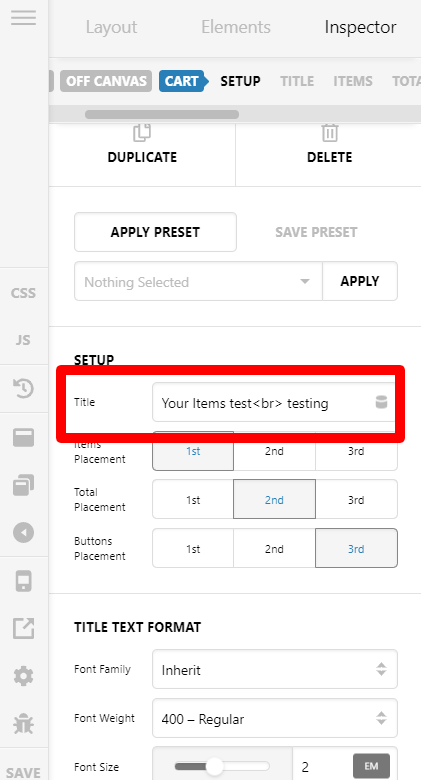
Task: Open the hamburger menu icon
Action: click(23, 17)
